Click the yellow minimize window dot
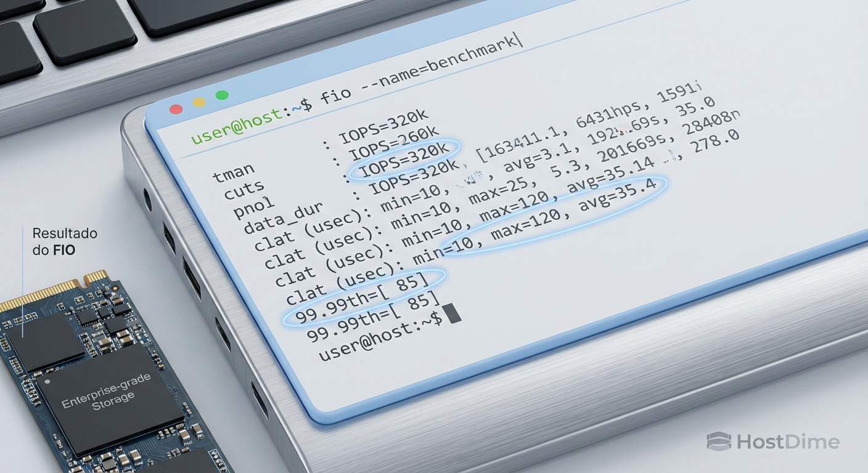 click(x=199, y=102)
